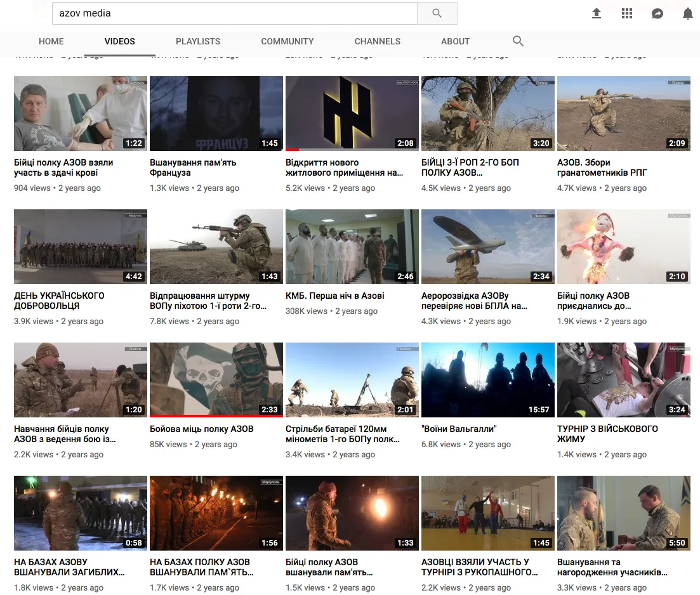
Task: Open 'Вшанування пам'ять Француза' title
Action: 193,167
